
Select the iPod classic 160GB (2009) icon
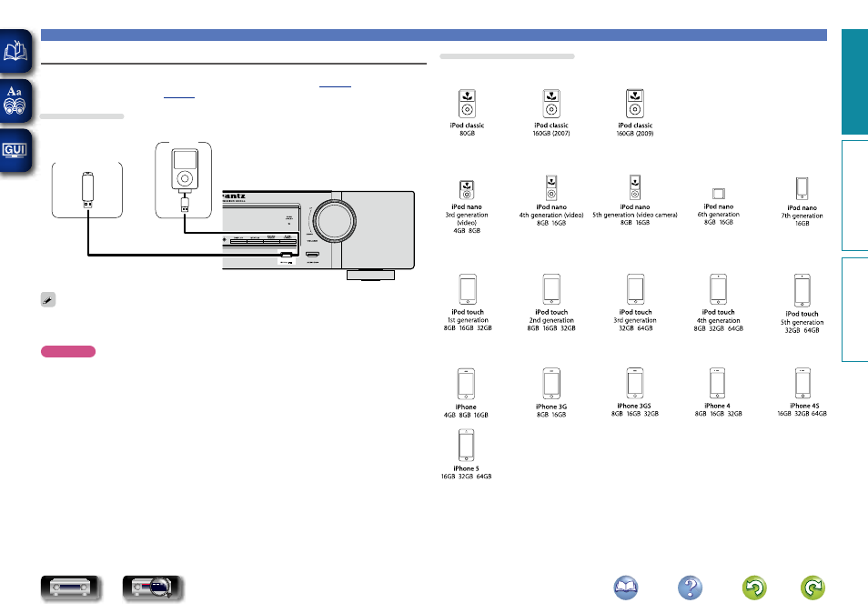point(635,104)
